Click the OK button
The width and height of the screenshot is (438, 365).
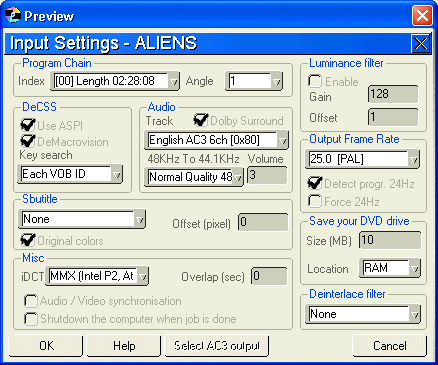46,346
